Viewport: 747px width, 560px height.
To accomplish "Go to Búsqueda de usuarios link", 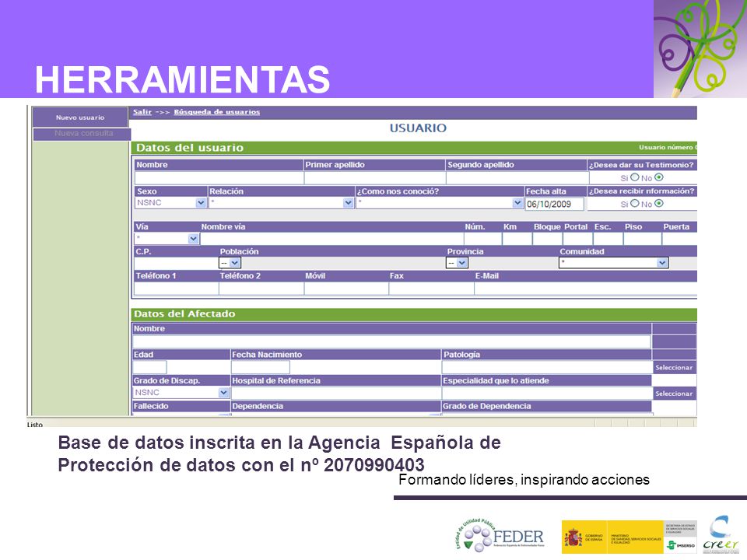I will (x=217, y=112).
